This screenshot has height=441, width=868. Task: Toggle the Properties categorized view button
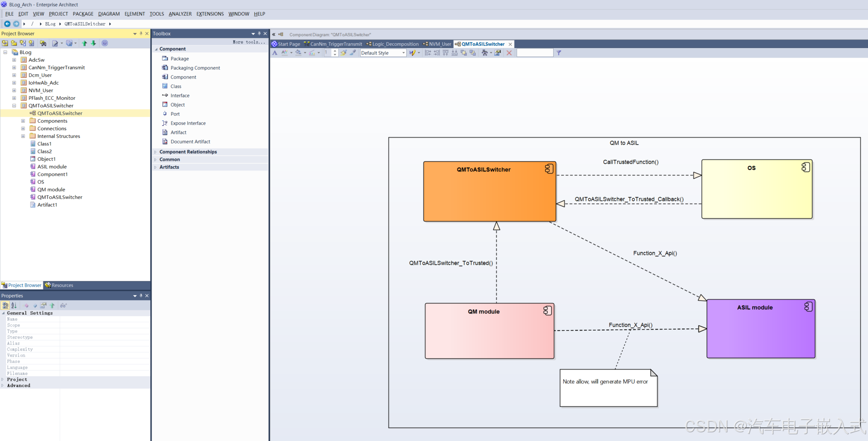[5, 306]
